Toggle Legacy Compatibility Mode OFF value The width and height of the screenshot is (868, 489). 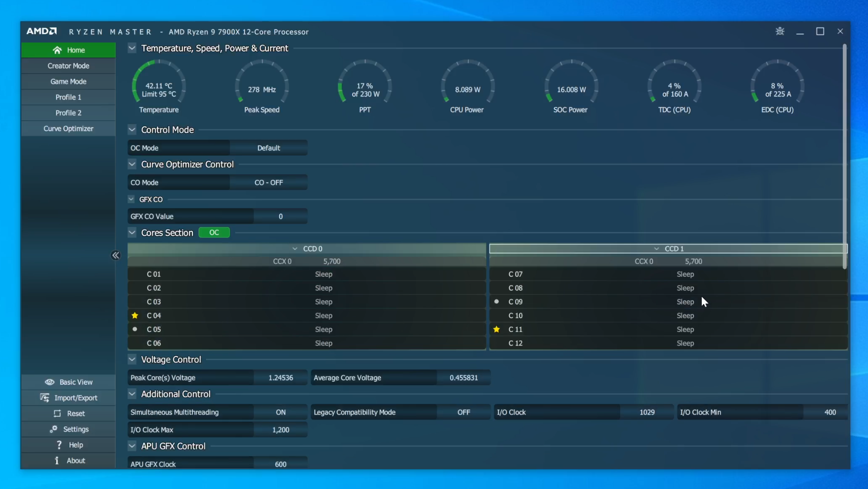tap(464, 412)
